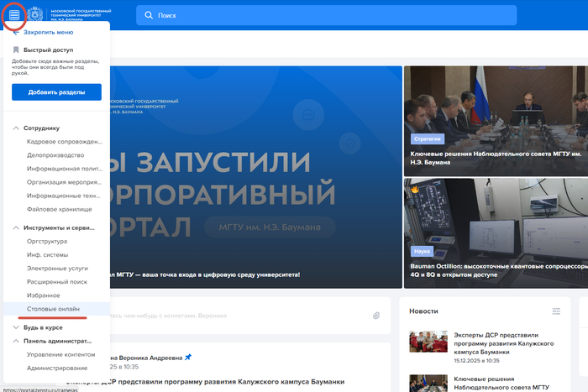Click the paperclip attachment icon
This screenshot has height=392, width=588.
[377, 316]
